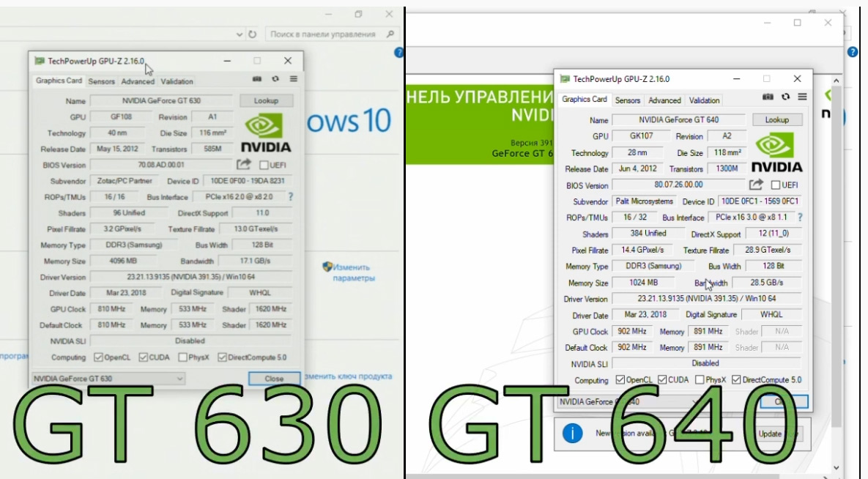This screenshot has height=479, width=868.
Task: Toggle DirectCompute 5.0 checkbox in GT 640 window
Action: coord(736,380)
